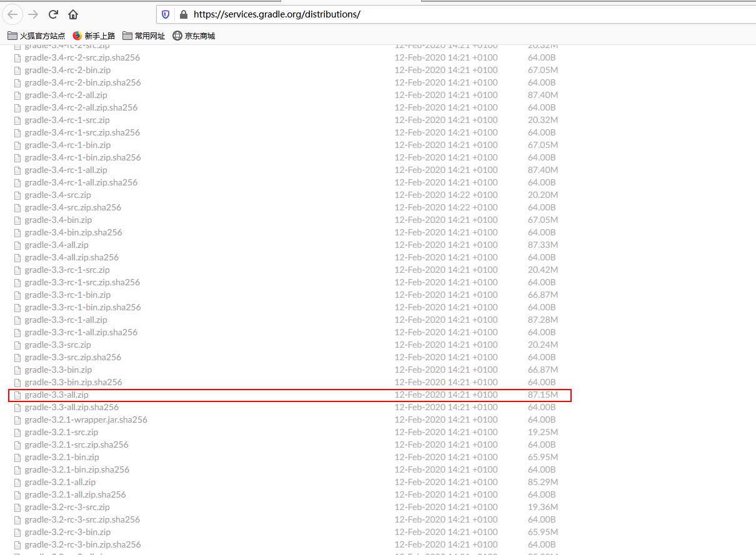Click the browser Back arrow button
The height and width of the screenshot is (555, 756).
[13, 14]
